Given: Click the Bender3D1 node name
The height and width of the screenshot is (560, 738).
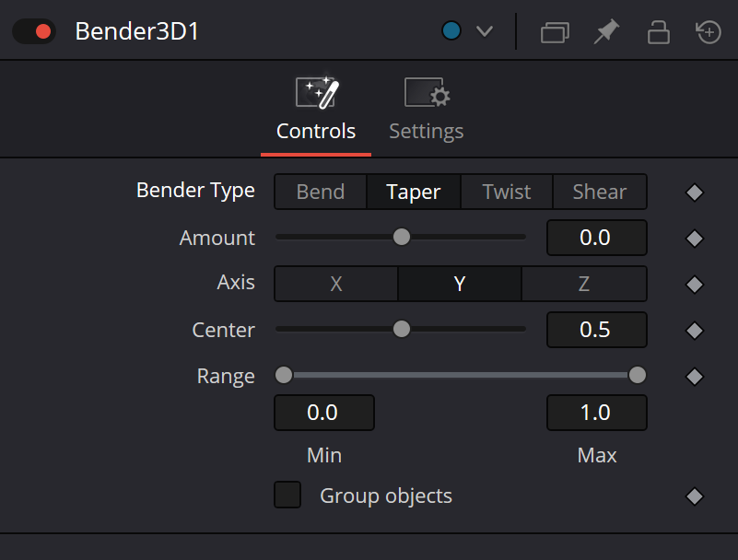Looking at the screenshot, I should click(x=137, y=31).
